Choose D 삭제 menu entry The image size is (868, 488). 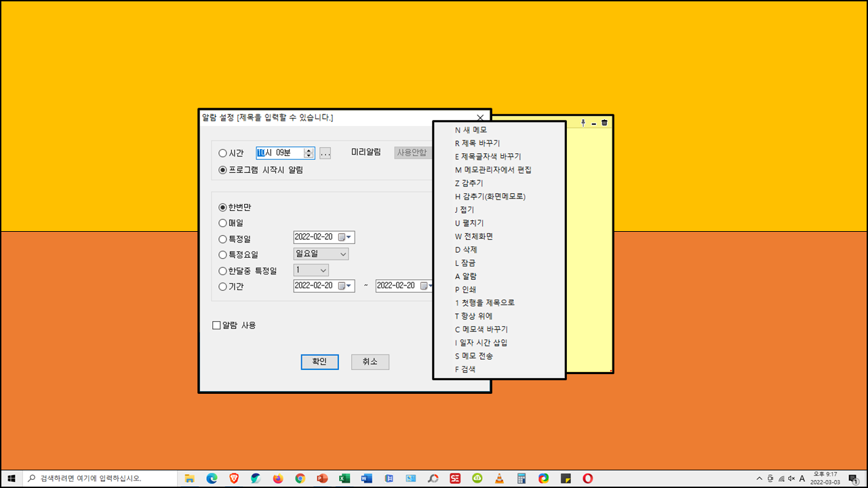point(499,249)
